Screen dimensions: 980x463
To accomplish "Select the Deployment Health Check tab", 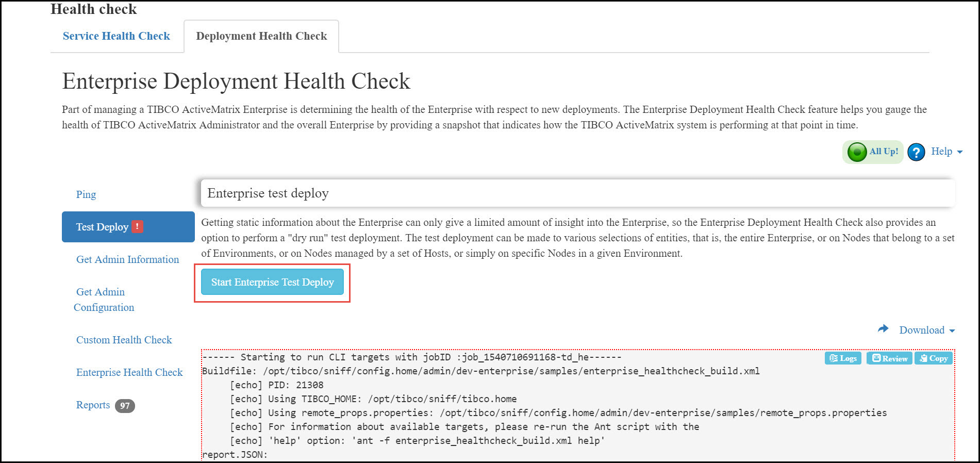I will point(261,36).
